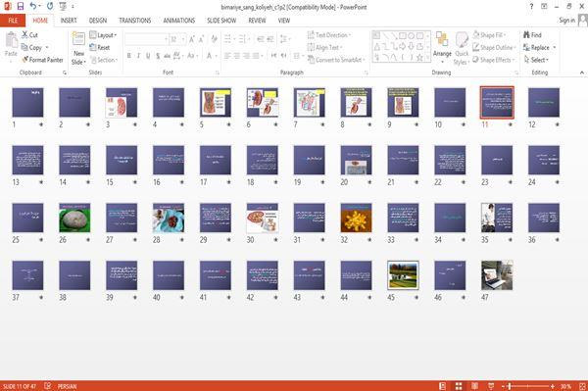588x391 pixels.
Task: Open the Shape Effects dropdown
Action: point(494,60)
